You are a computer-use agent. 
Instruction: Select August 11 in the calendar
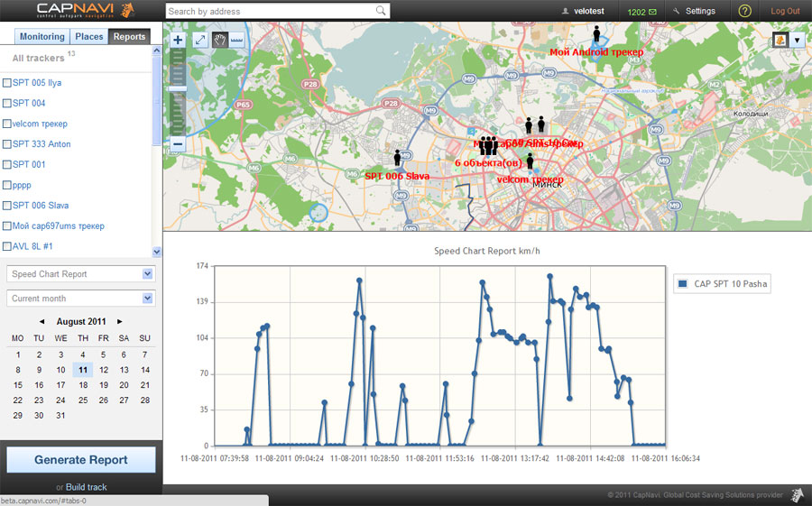coord(83,370)
